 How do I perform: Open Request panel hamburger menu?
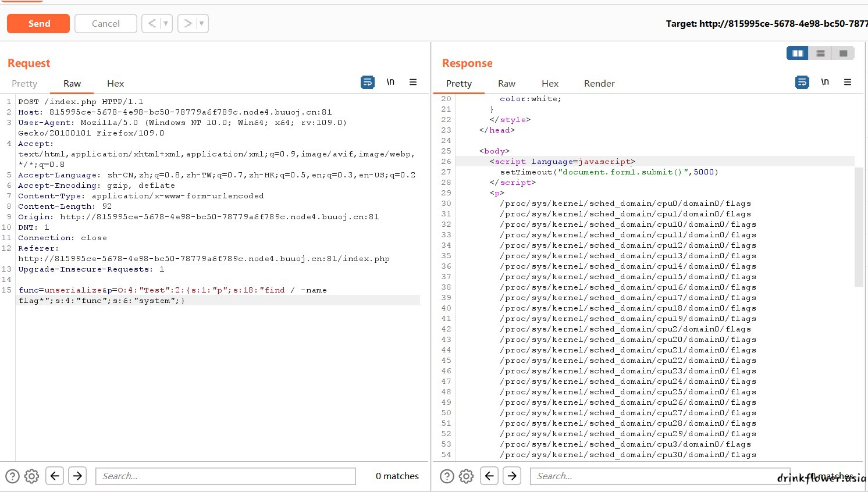[413, 82]
